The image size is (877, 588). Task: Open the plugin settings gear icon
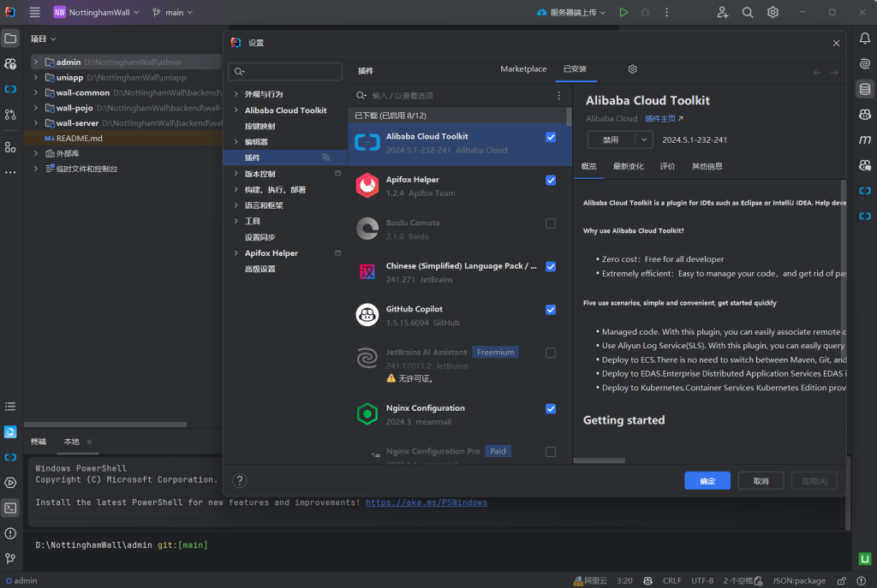(x=633, y=69)
